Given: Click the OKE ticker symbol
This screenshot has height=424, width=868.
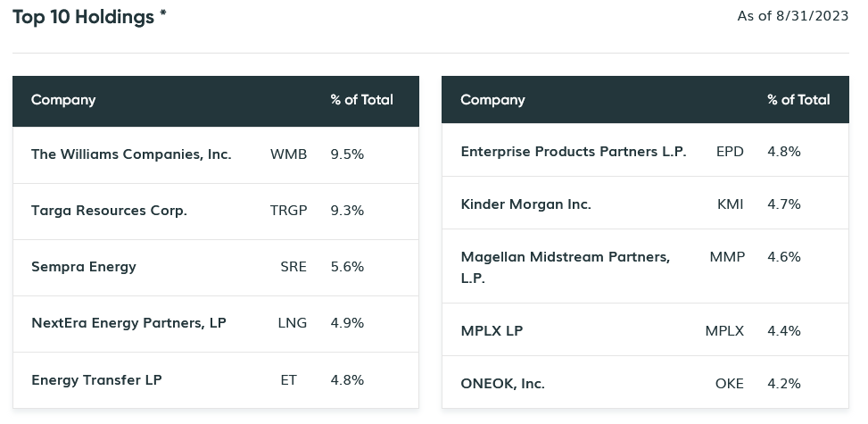Looking at the screenshot, I should tap(729, 384).
